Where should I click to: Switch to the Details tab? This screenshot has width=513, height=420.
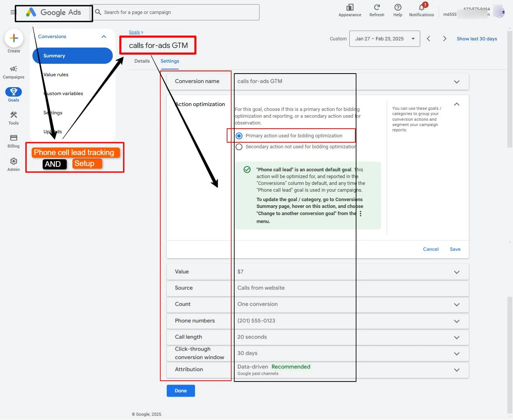click(142, 61)
